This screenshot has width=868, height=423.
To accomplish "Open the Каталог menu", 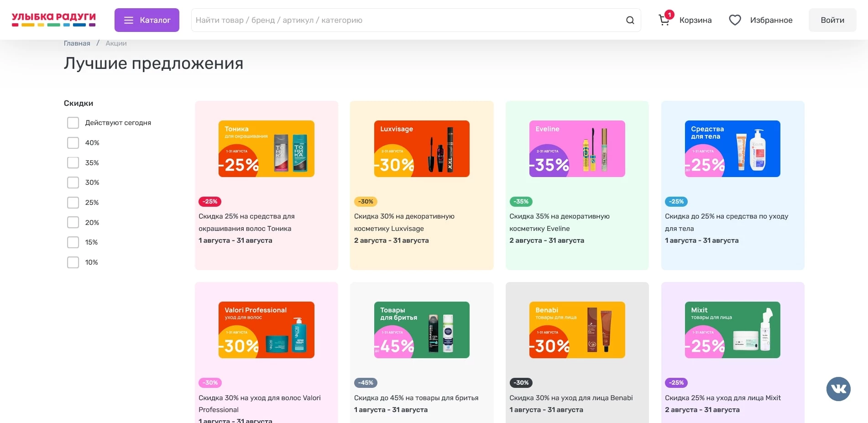I will [x=146, y=20].
